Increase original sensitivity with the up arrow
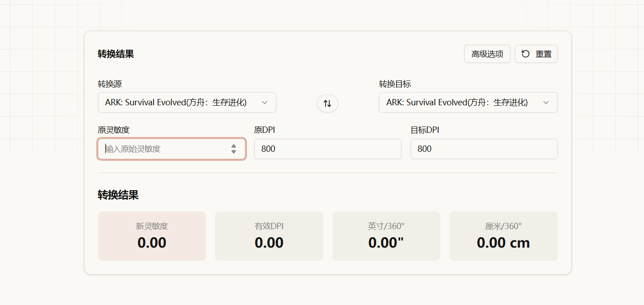 (233, 146)
